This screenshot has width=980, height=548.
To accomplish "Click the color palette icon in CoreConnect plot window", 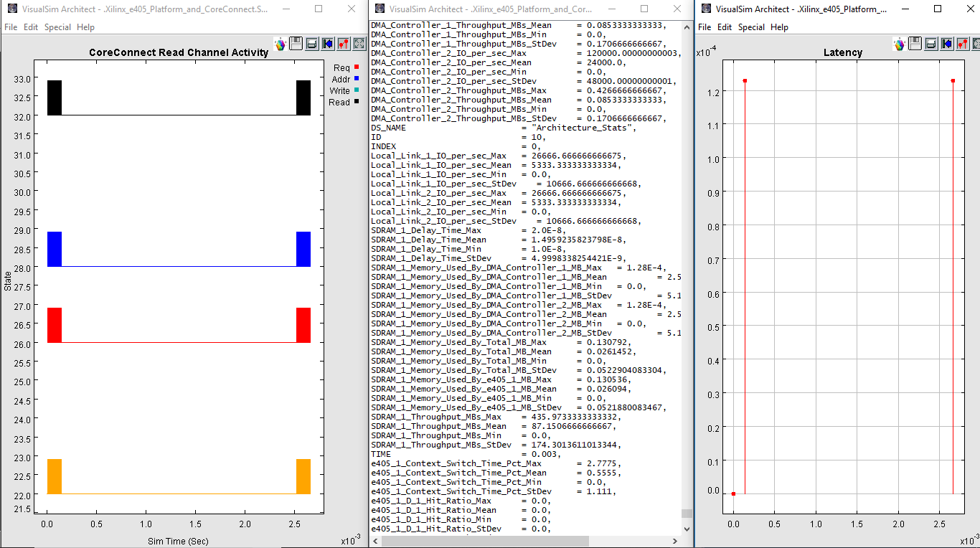I will [281, 44].
